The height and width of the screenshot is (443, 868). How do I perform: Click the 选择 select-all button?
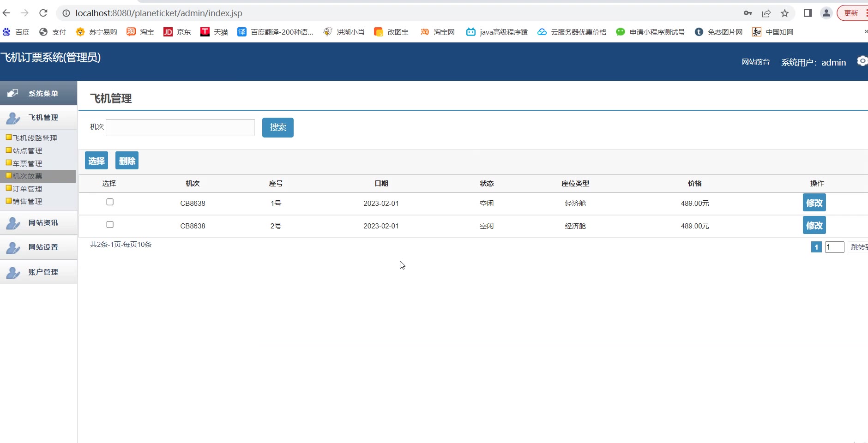(x=96, y=161)
